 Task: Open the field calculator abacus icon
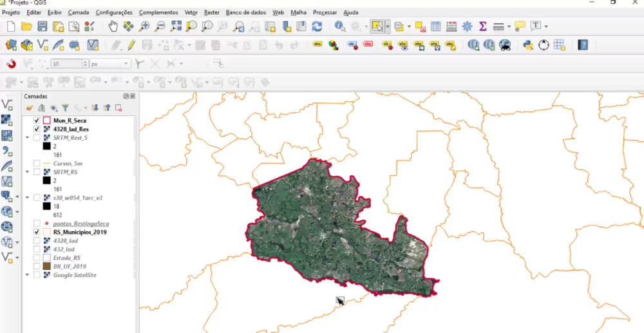451,26
